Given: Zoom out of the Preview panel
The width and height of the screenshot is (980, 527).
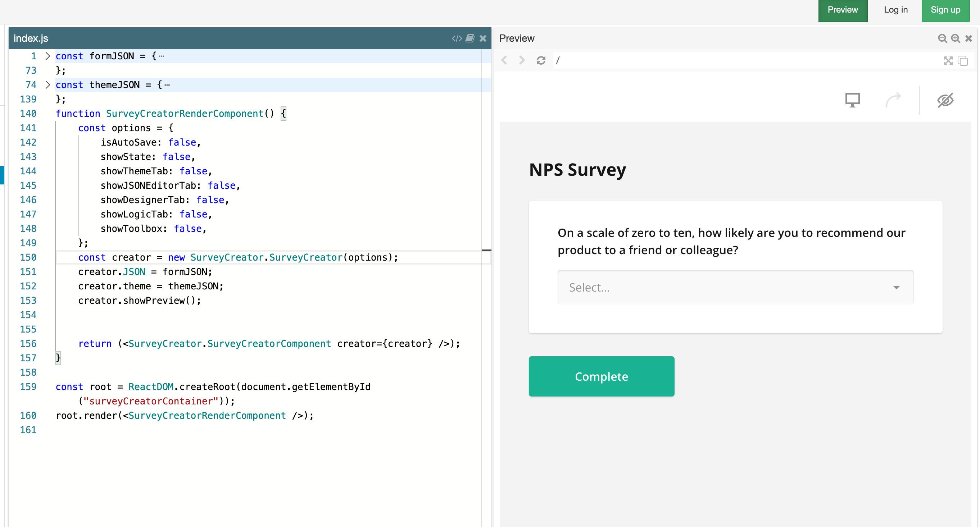Looking at the screenshot, I should 942,38.
